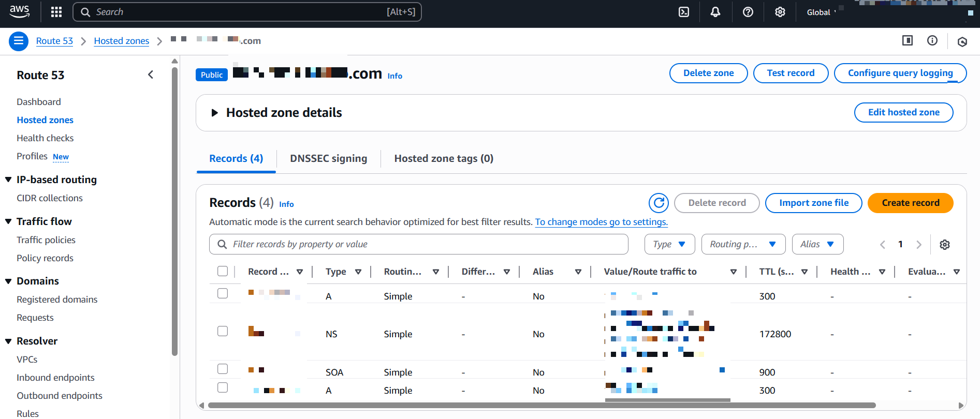Sort by Record name column arrow
980x419 pixels.
coord(300,272)
